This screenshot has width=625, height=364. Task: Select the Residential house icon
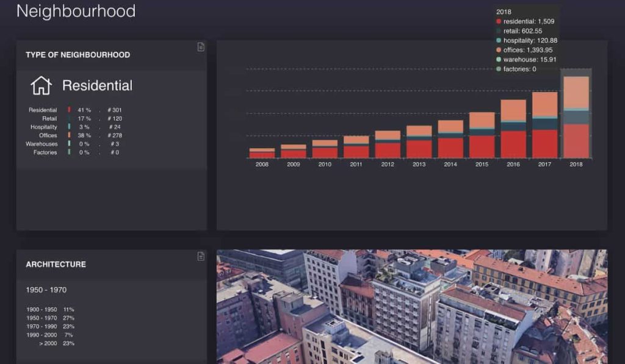(x=42, y=85)
